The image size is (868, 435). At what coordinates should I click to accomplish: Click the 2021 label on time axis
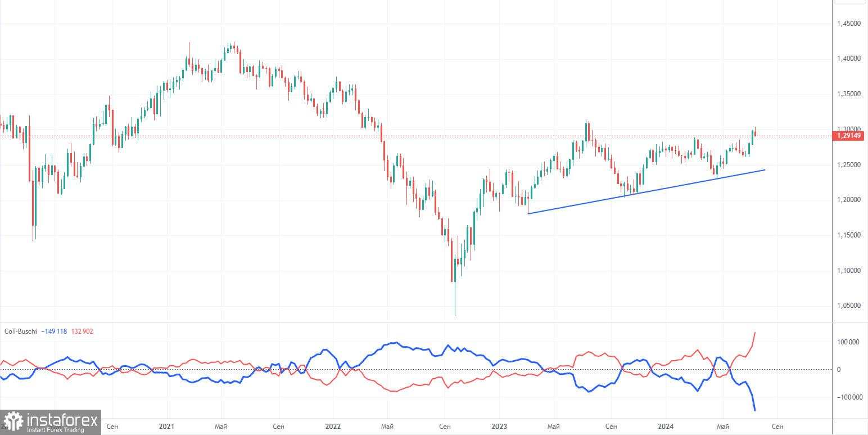(166, 427)
